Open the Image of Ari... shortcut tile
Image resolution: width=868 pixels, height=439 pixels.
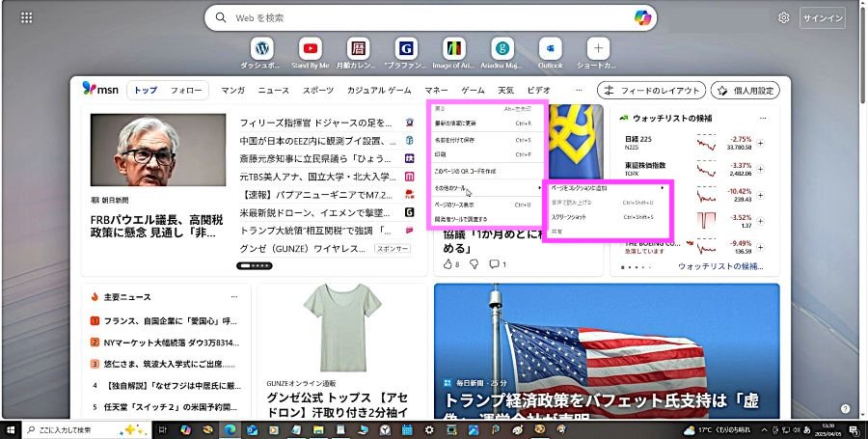point(454,48)
